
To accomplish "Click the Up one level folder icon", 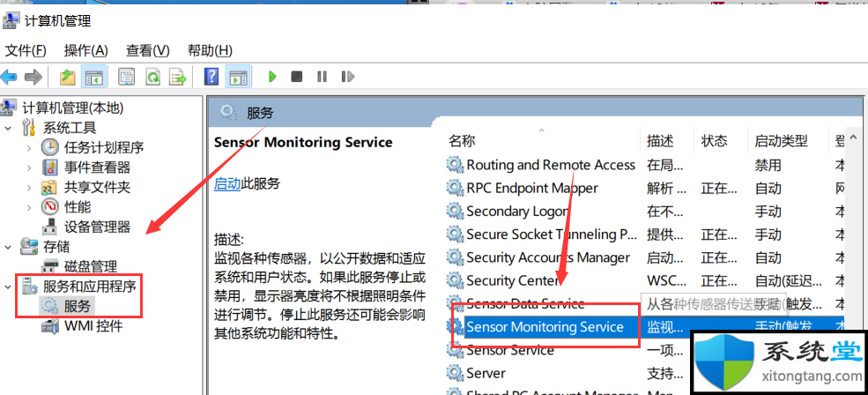I will [x=68, y=77].
